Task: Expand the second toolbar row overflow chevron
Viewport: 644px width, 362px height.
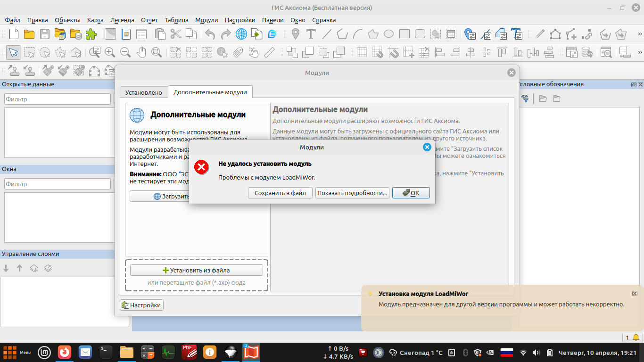Action: click(639, 52)
